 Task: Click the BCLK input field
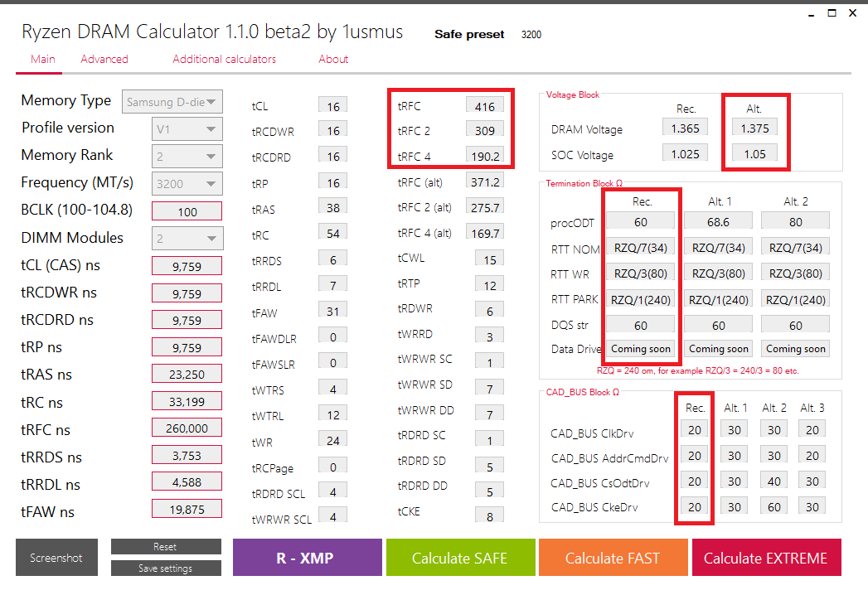(x=187, y=211)
